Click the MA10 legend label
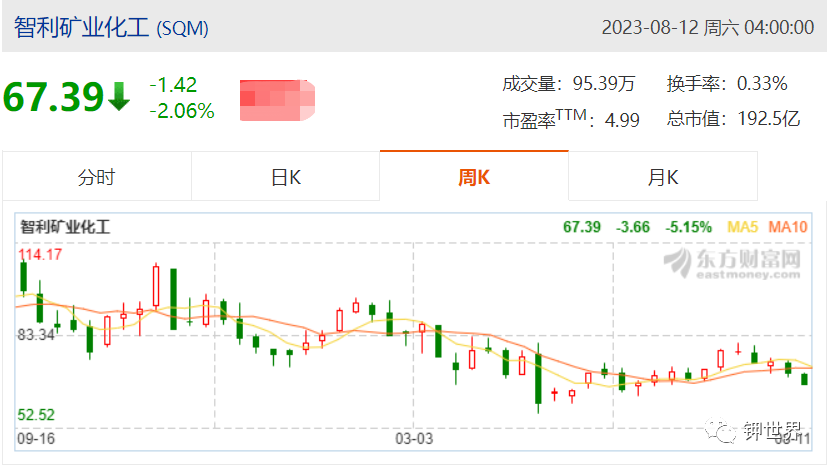 point(788,227)
